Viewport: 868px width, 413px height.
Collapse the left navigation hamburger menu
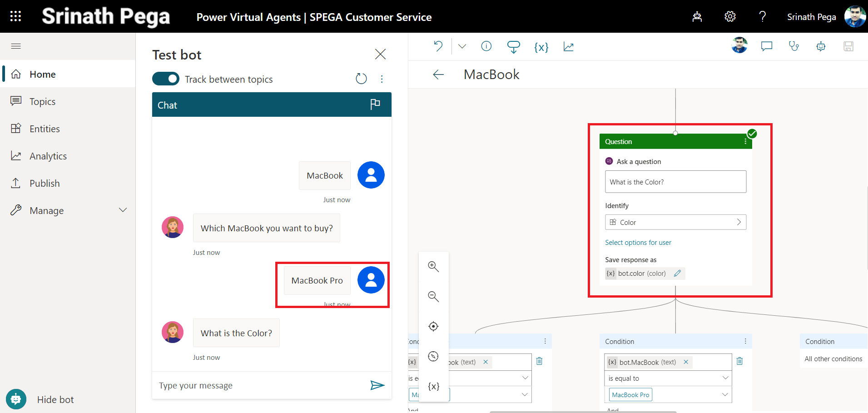(16, 46)
